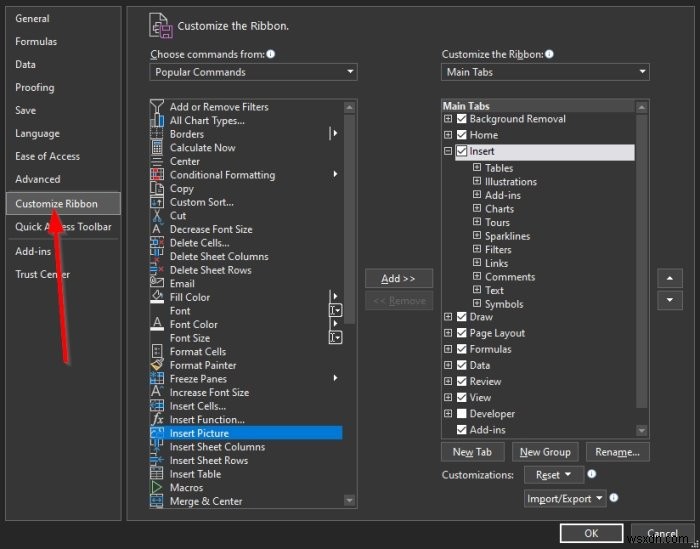This screenshot has width=700, height=549.
Task: Click the New Group button
Action: (x=545, y=452)
